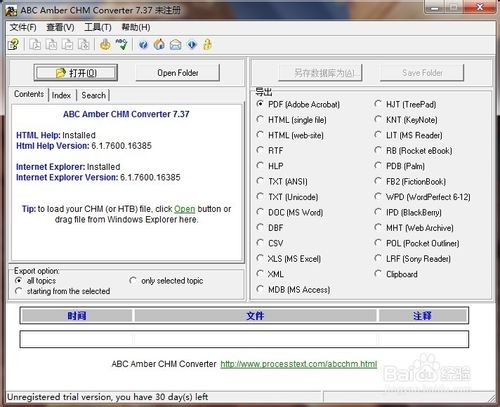Click the green Open link in the tip

coord(184,209)
